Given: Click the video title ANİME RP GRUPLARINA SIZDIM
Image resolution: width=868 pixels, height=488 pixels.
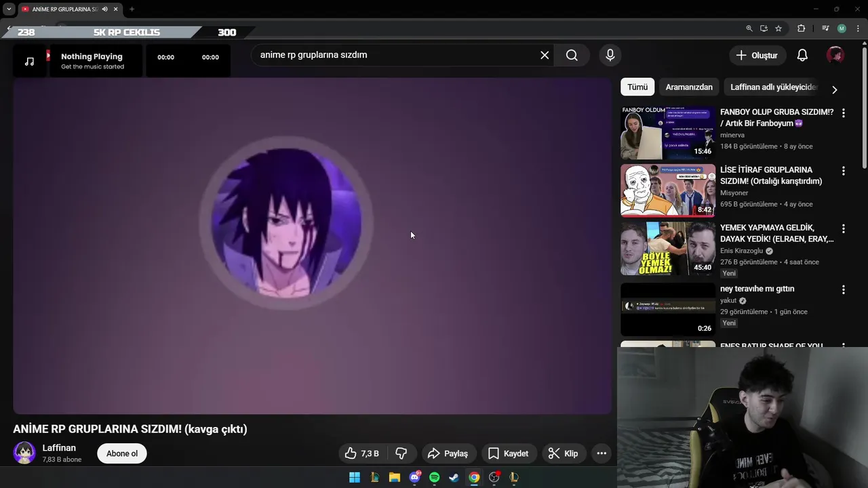Looking at the screenshot, I should (x=130, y=429).
